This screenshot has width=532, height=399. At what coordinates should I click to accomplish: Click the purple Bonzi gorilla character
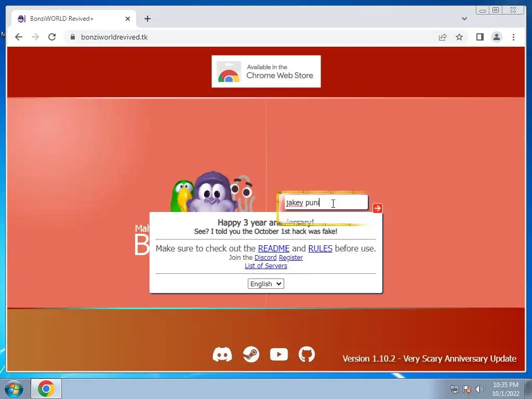[212, 193]
